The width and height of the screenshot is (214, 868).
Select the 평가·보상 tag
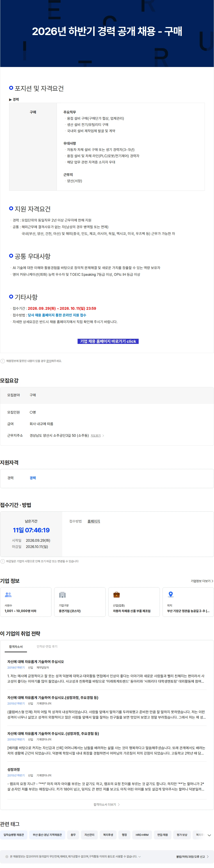click(x=182, y=835)
